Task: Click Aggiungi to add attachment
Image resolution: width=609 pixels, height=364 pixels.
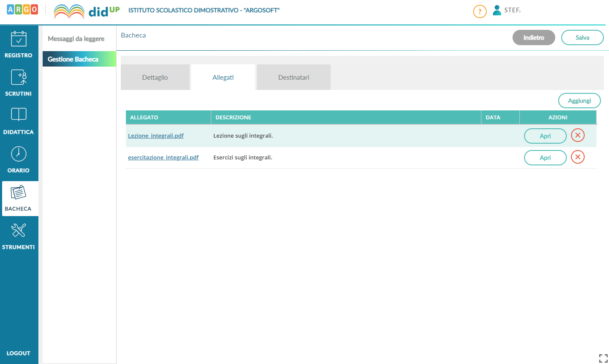Action: tap(580, 101)
